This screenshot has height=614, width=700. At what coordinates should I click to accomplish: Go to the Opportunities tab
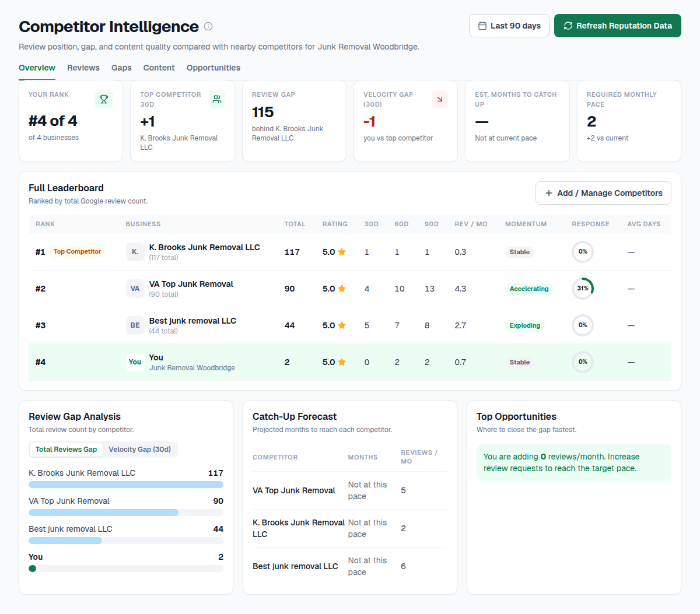click(213, 68)
